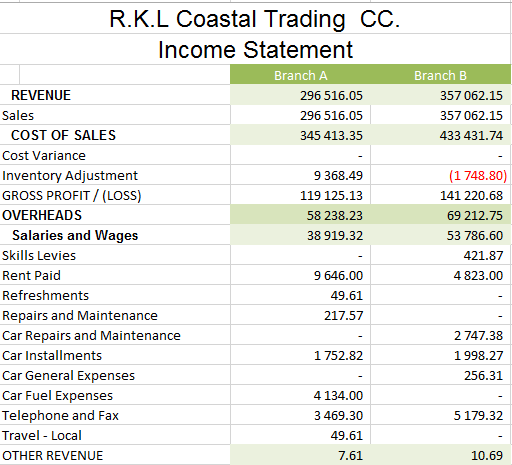Select Branch A overheads 58 238.23
This screenshot has width=512, height=465.
coord(334,216)
